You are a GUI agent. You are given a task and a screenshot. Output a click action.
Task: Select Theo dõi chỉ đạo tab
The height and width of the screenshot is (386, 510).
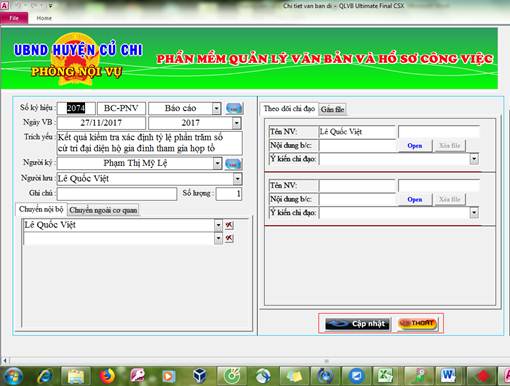point(289,108)
